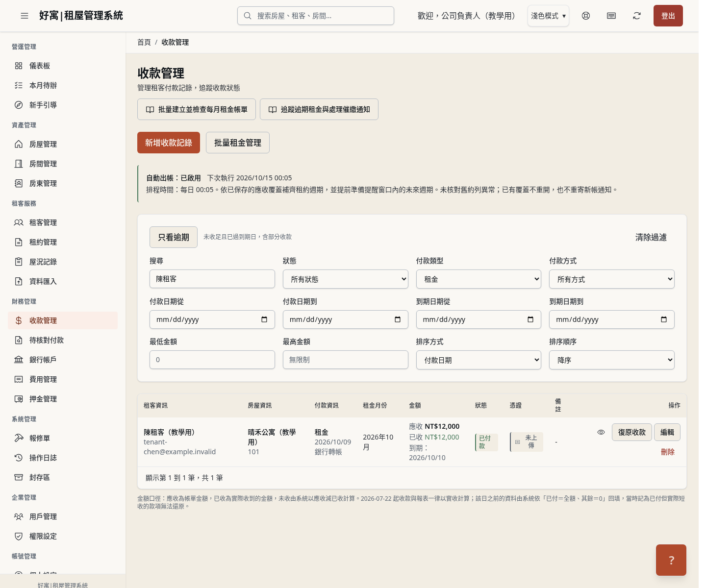Open the 淺色模式 theme dropdown

coord(548,16)
